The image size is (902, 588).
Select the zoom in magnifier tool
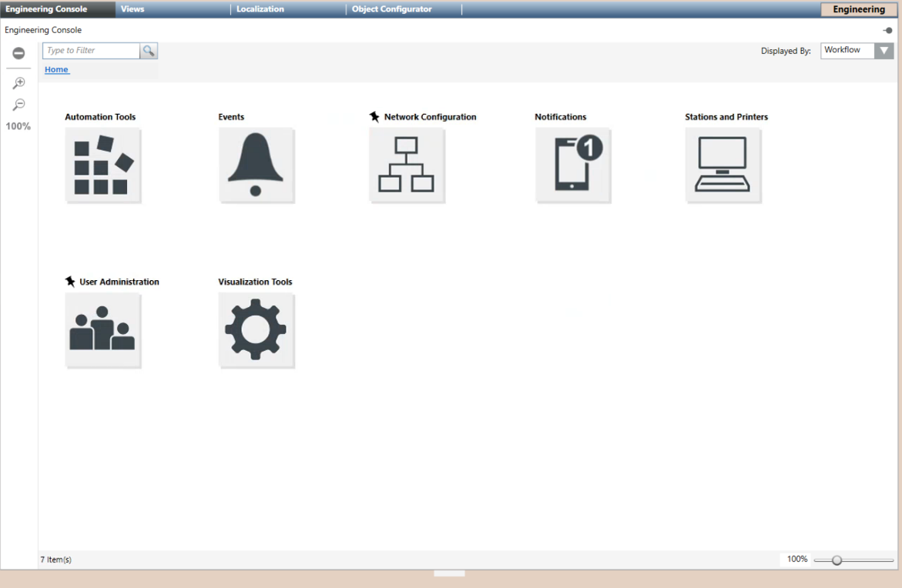pos(18,82)
